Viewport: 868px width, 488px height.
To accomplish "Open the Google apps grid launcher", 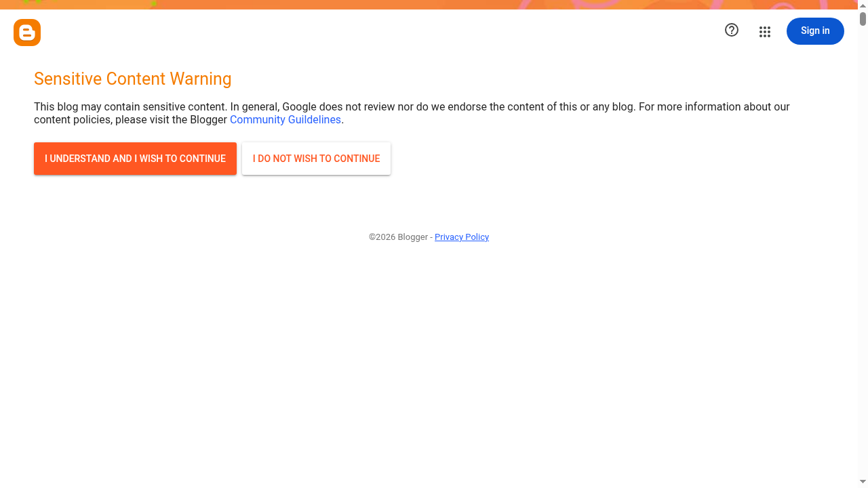I will [765, 32].
